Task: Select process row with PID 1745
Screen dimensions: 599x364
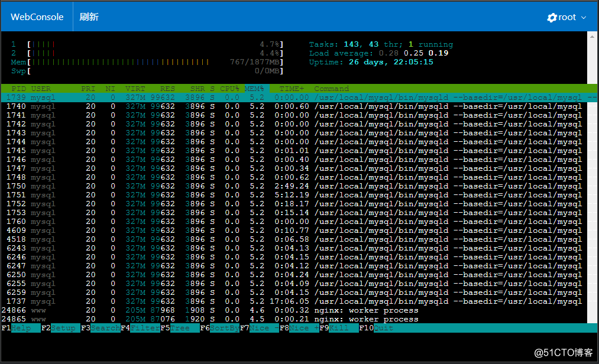Action: (x=294, y=151)
